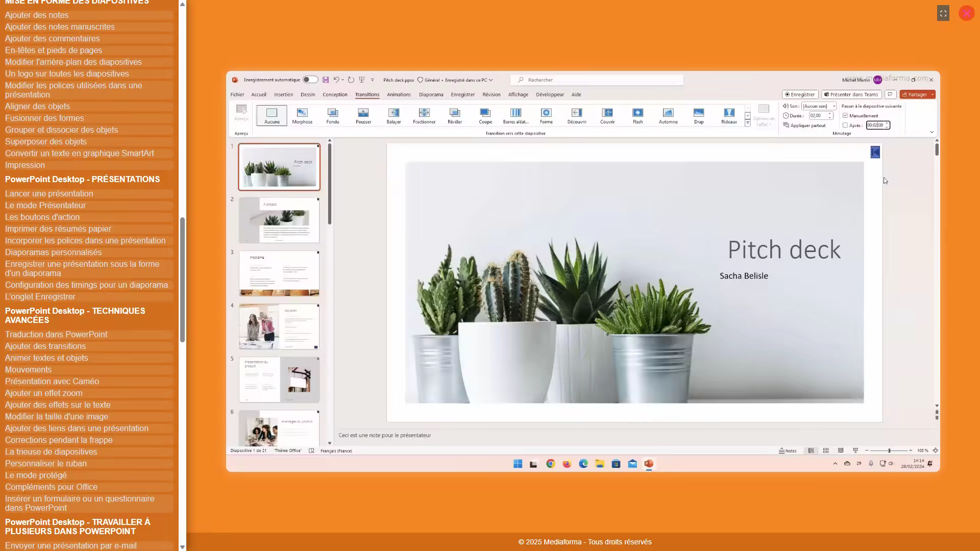Click Appliquer partout button
This screenshot has width=980, height=551.
pyautogui.click(x=804, y=126)
